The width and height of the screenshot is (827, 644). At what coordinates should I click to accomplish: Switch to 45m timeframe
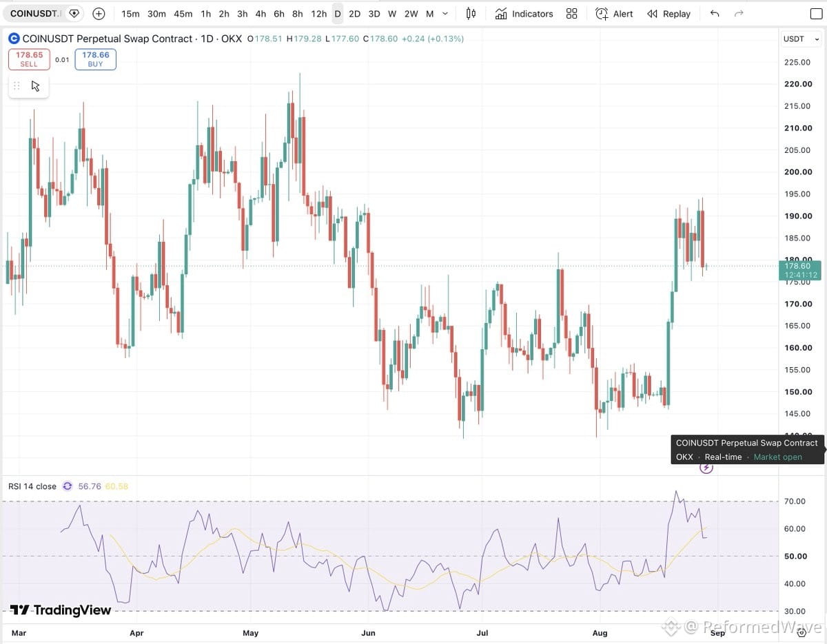click(x=183, y=14)
